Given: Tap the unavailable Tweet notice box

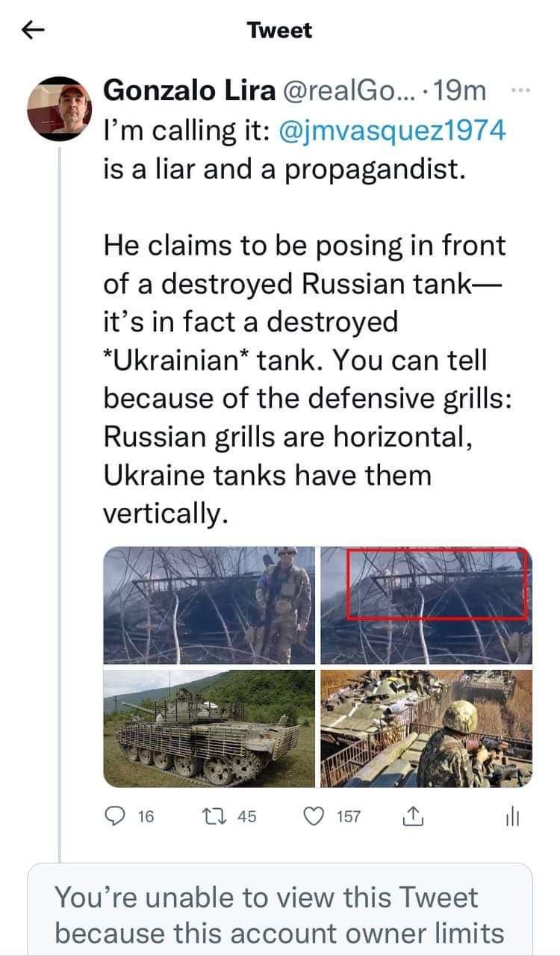Looking at the screenshot, I should coord(280,911).
